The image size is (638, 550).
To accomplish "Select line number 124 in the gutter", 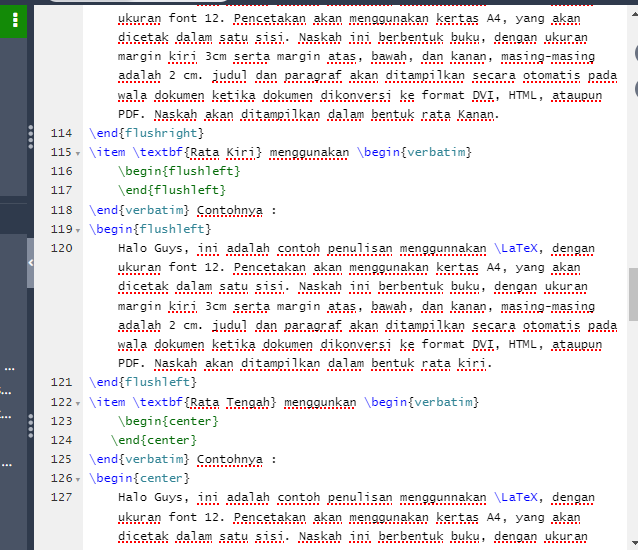I will (61, 440).
